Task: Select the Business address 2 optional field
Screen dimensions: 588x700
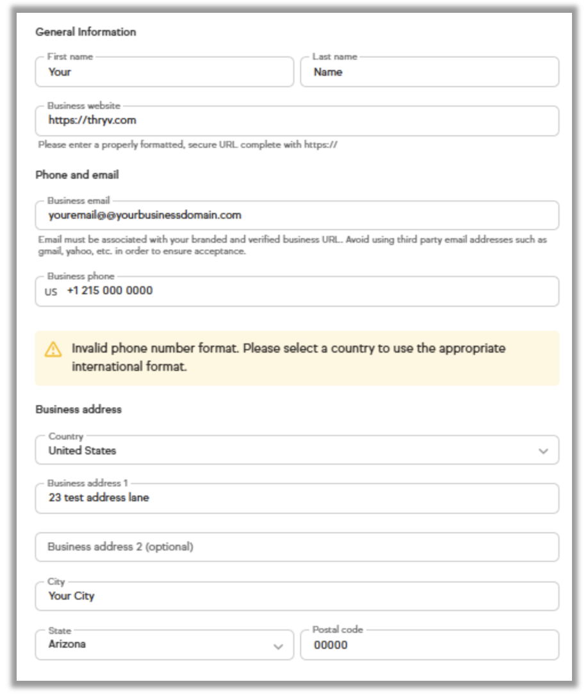Action: coord(297,547)
